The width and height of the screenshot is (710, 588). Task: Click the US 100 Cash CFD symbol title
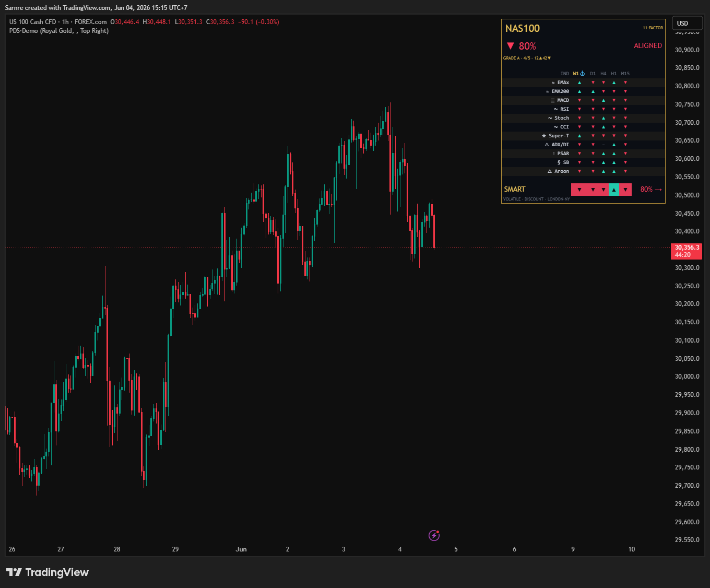tap(32, 22)
